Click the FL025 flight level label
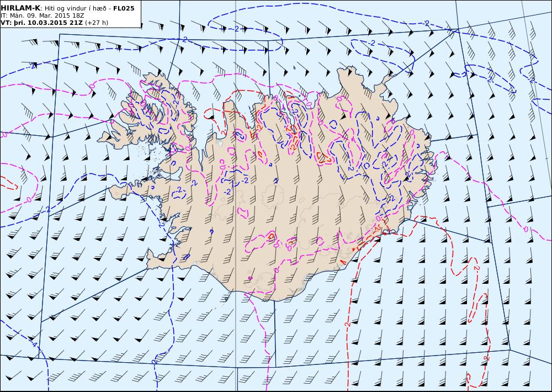The width and height of the screenshot is (552, 392). pos(124,8)
